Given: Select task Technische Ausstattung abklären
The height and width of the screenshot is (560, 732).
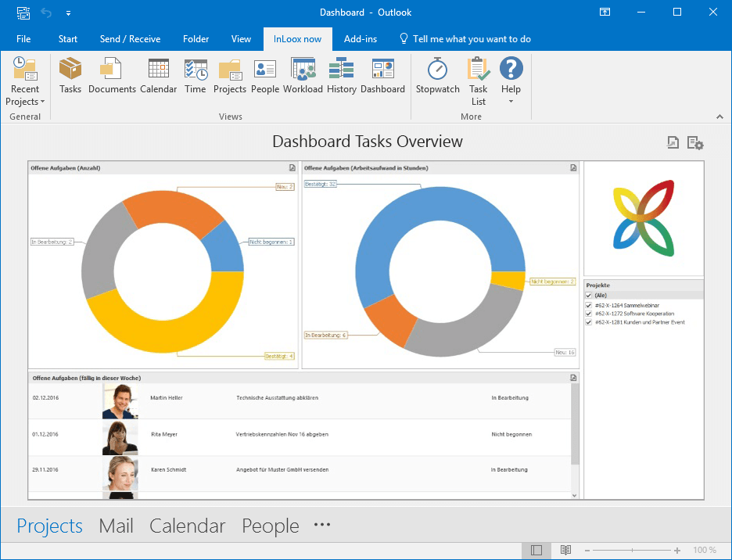Looking at the screenshot, I should pyautogui.click(x=278, y=398).
